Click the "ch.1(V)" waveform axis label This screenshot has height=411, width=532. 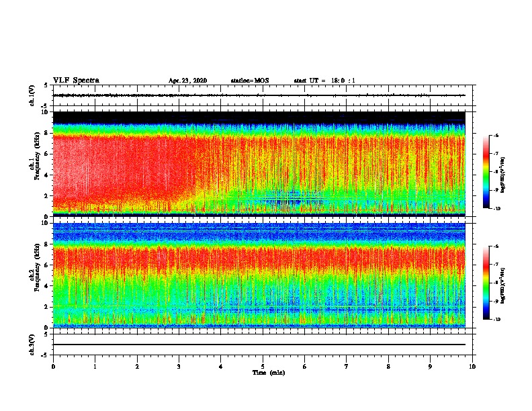tap(32, 95)
